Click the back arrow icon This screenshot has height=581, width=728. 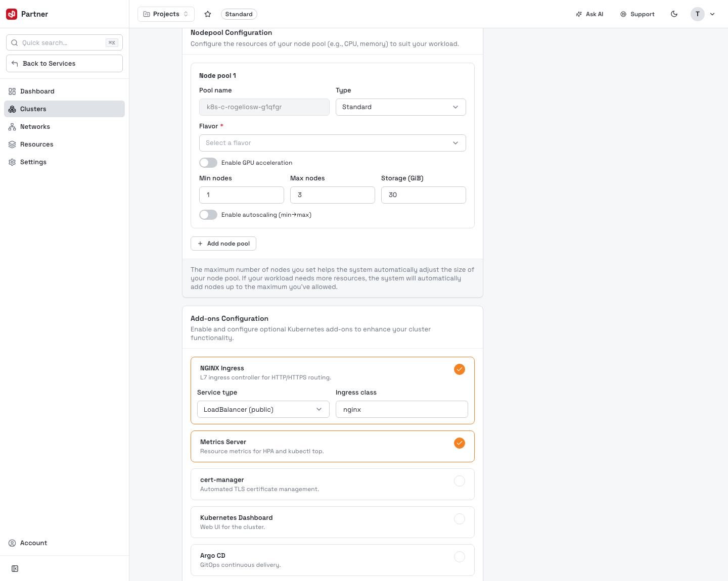tap(15, 64)
